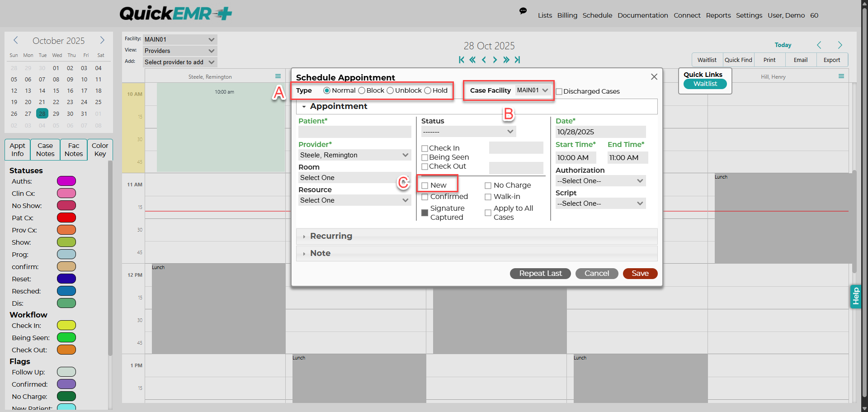Screen dimensions: 868x412
Task: Check the New patient checkbox
Action: click(425, 185)
